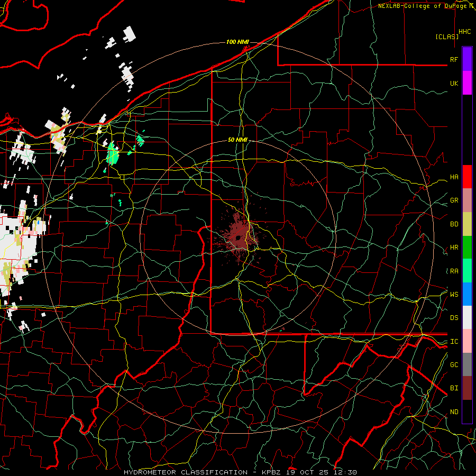The image size is (476, 476).
Task: Click the HA red legend swatch
Action: (x=467, y=177)
